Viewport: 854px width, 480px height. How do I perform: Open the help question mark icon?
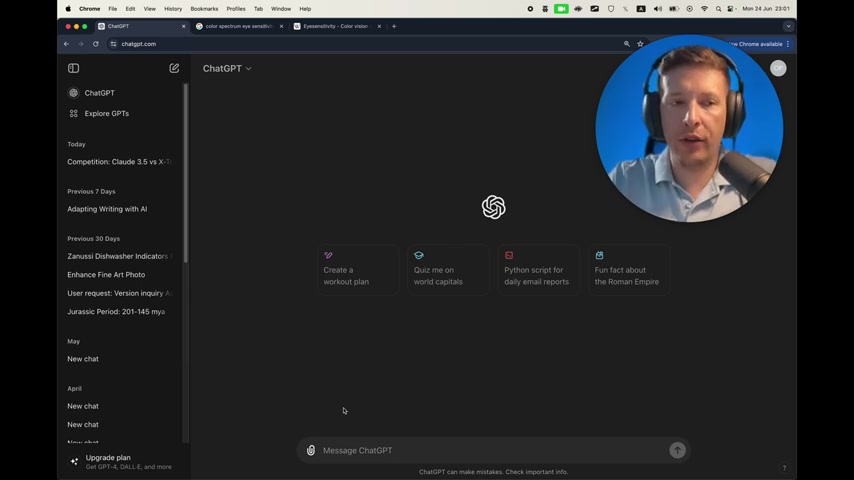[x=784, y=467]
